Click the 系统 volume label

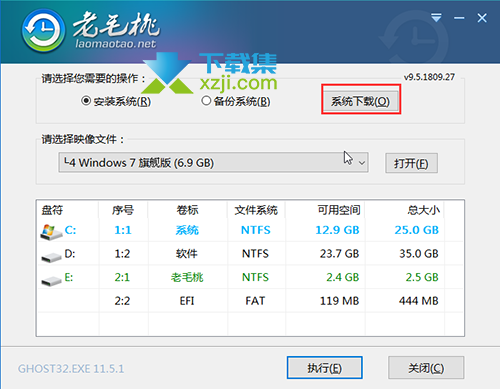187,230
